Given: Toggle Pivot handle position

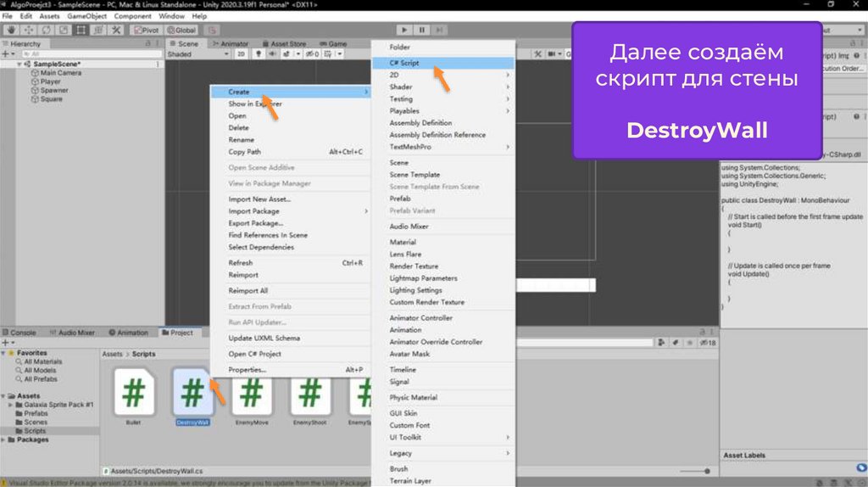Looking at the screenshot, I should pos(147,30).
